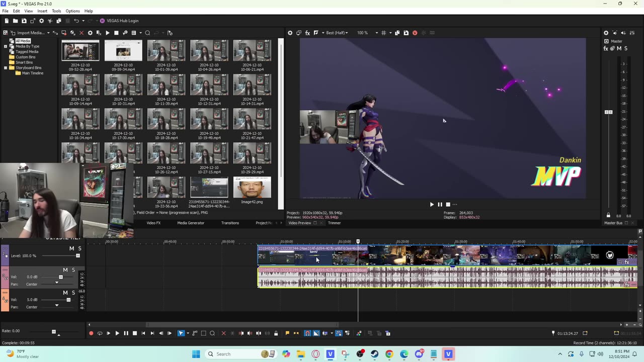Open preview properties gear icon

click(x=290, y=33)
